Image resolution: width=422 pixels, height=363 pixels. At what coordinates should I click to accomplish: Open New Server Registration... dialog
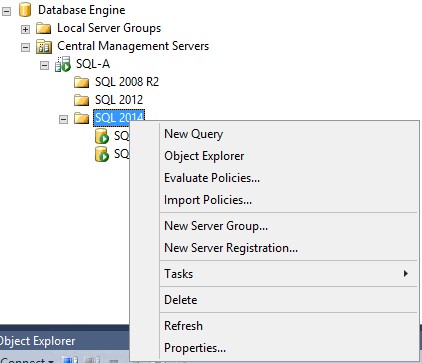coord(231,248)
